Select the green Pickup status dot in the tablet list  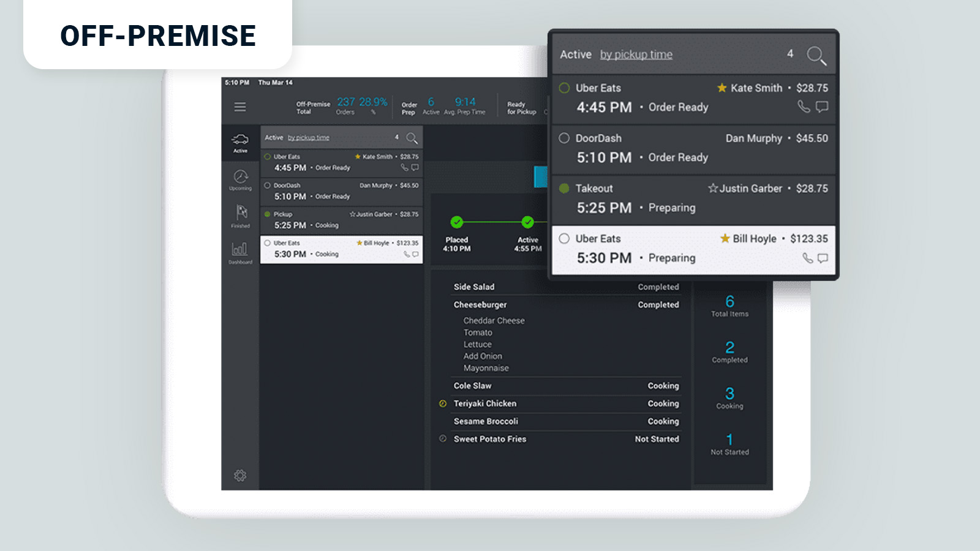[267, 214]
